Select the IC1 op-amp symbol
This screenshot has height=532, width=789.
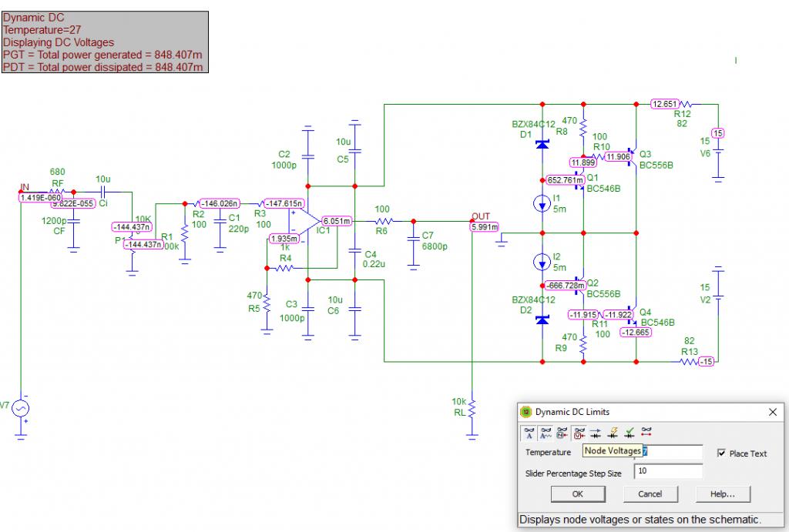(305, 221)
